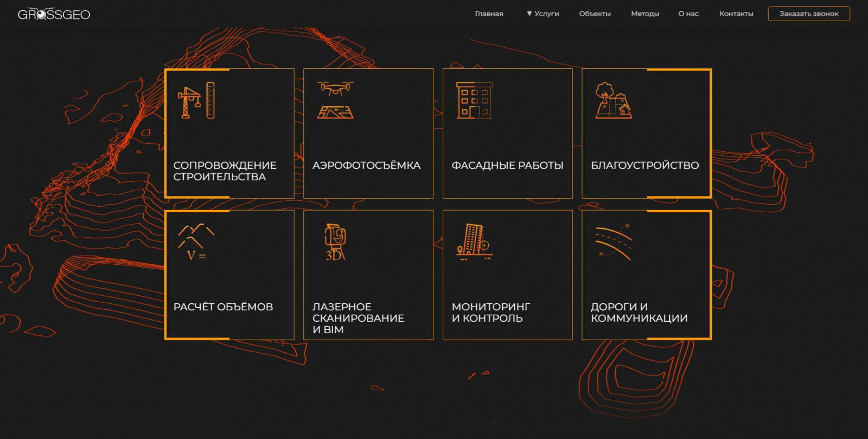Open the Методы menu item
This screenshot has width=868, height=439.
(645, 14)
